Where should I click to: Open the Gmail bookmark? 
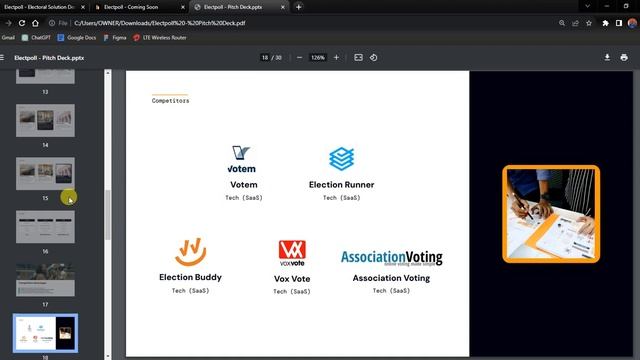click(x=8, y=38)
